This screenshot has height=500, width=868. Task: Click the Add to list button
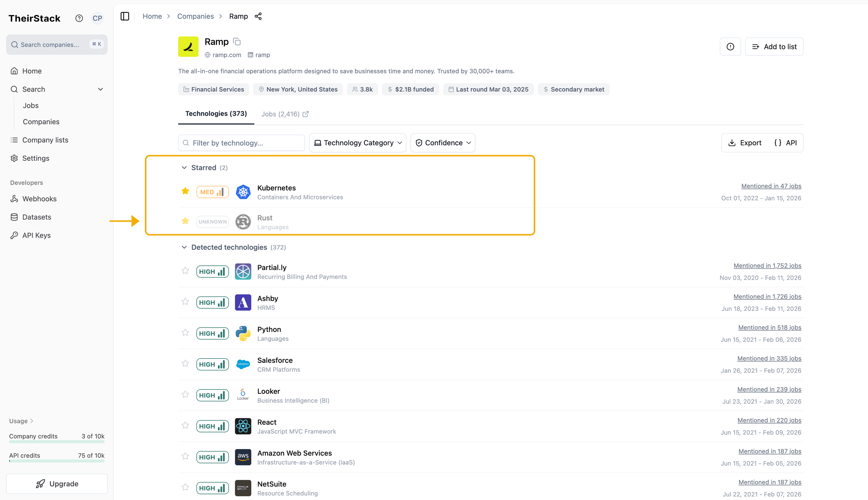pyautogui.click(x=774, y=46)
